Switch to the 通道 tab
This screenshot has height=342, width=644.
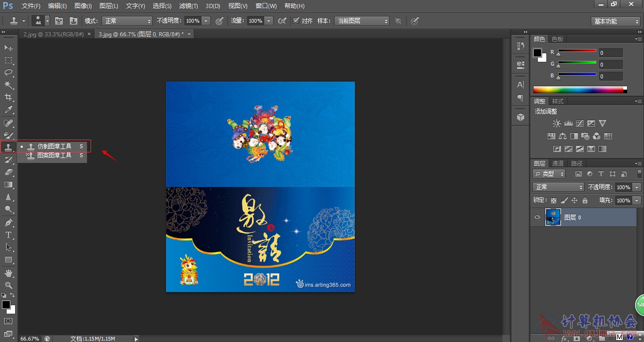(x=558, y=163)
